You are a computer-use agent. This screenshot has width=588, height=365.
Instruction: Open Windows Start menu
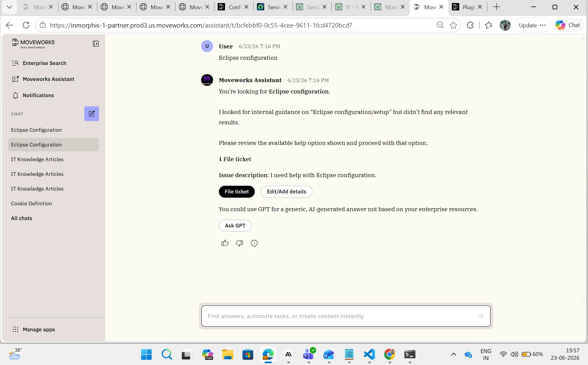[x=146, y=355]
